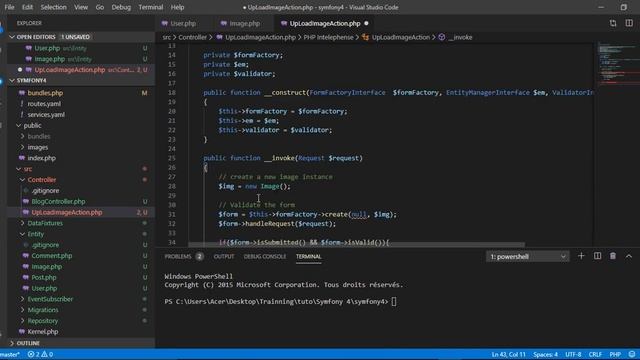Change language mode via PHP status item
The image size is (640, 360).
615,355
